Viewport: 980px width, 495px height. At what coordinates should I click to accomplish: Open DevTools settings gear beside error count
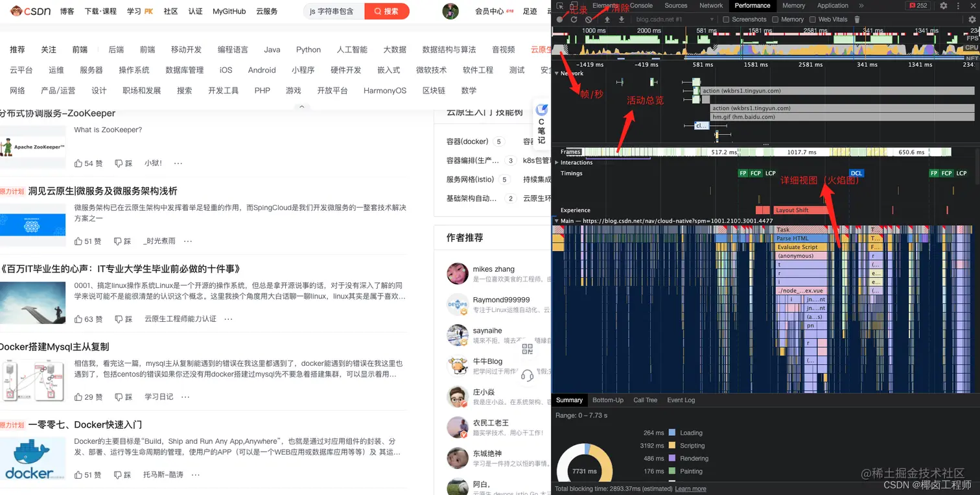click(x=943, y=6)
